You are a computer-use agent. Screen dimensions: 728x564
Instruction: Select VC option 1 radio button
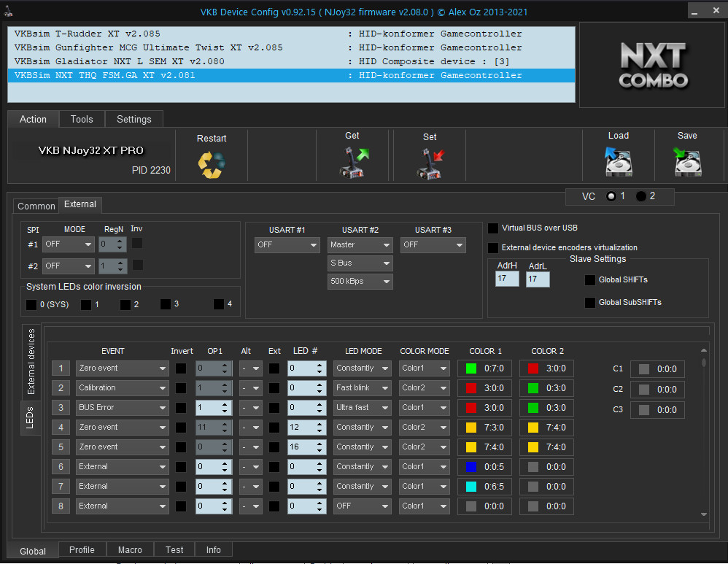(611, 196)
